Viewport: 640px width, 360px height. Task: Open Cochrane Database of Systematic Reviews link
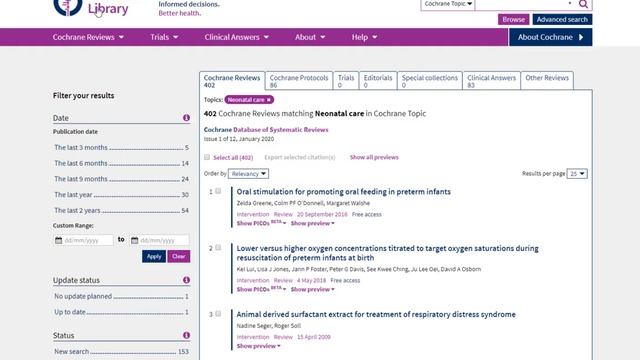tap(266, 129)
